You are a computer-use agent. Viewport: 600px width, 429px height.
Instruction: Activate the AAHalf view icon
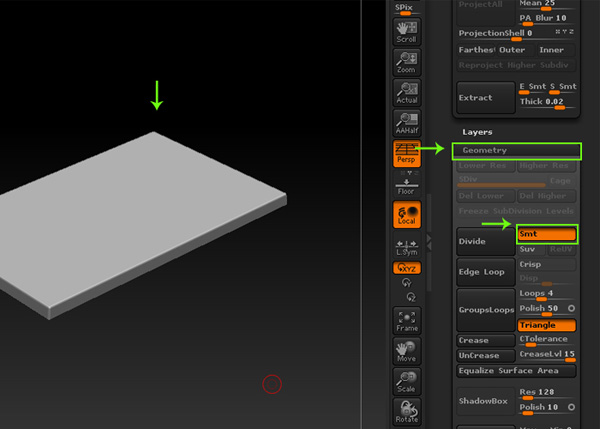407,123
